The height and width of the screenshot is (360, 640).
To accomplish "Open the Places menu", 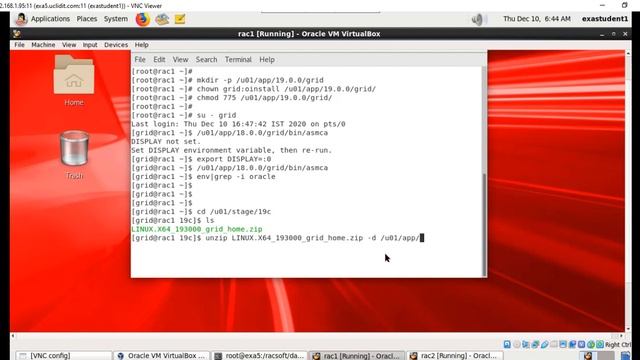I will pyautogui.click(x=87, y=19).
